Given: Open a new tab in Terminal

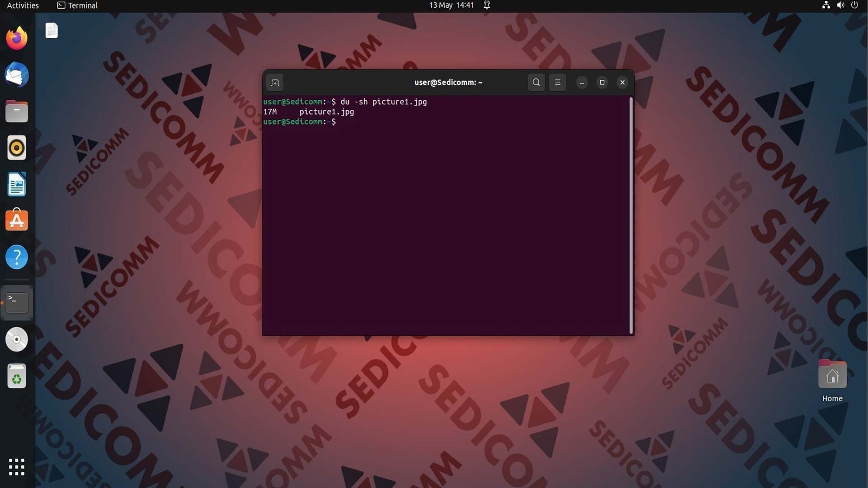Looking at the screenshot, I should [x=275, y=83].
